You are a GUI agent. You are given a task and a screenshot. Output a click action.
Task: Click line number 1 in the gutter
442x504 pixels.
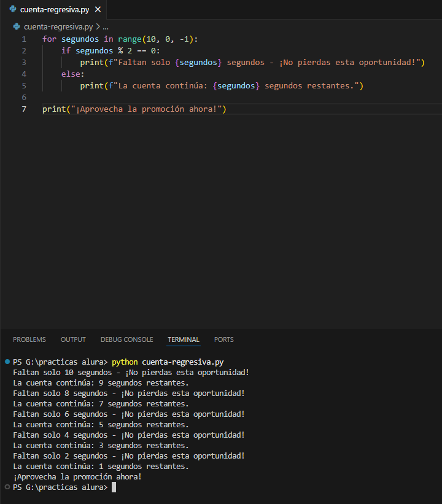pyautogui.click(x=24, y=39)
